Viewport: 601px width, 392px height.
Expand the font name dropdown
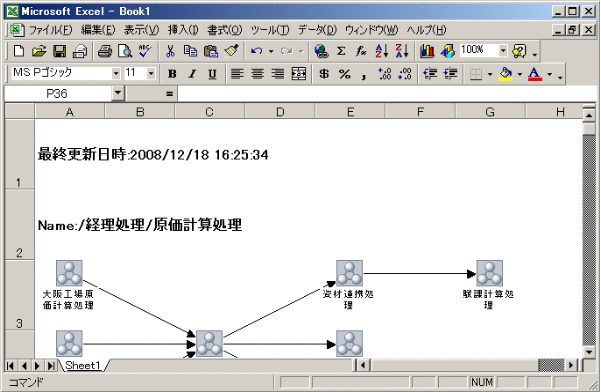tap(116, 73)
